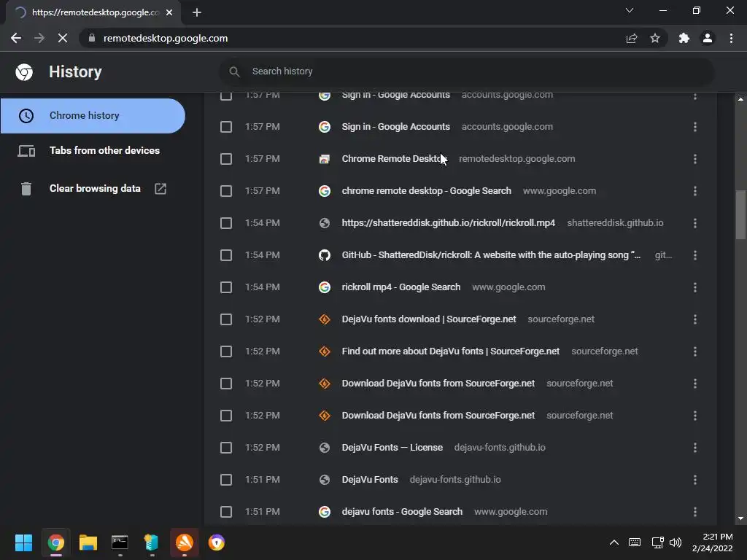Bookmark this page with the star icon
This screenshot has height=560, width=747.
[x=655, y=38]
